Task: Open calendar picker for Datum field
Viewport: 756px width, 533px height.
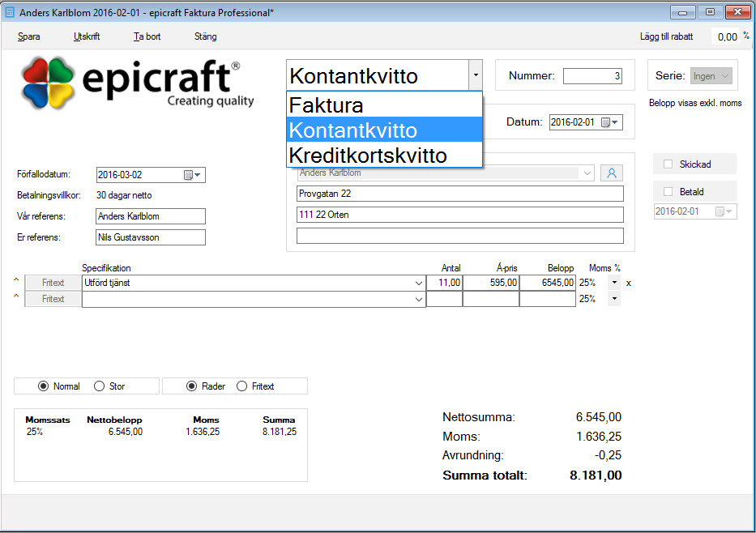Action: tap(610, 122)
